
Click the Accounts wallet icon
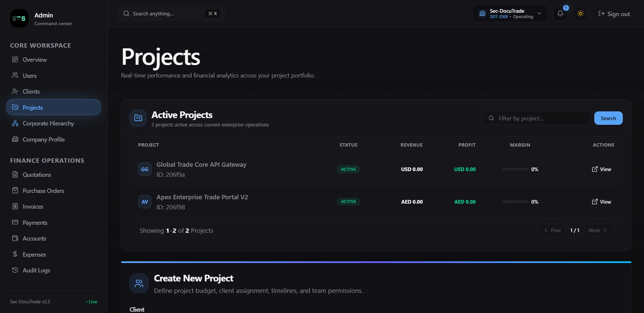point(15,238)
